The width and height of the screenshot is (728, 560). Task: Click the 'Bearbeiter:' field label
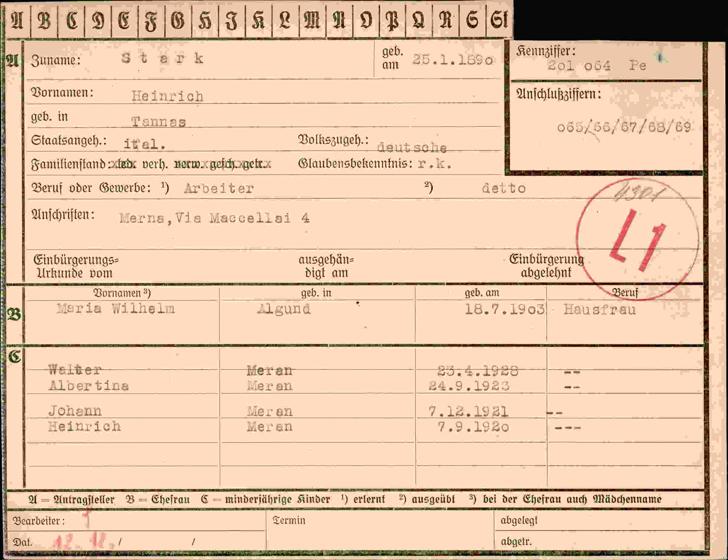[x=39, y=521]
